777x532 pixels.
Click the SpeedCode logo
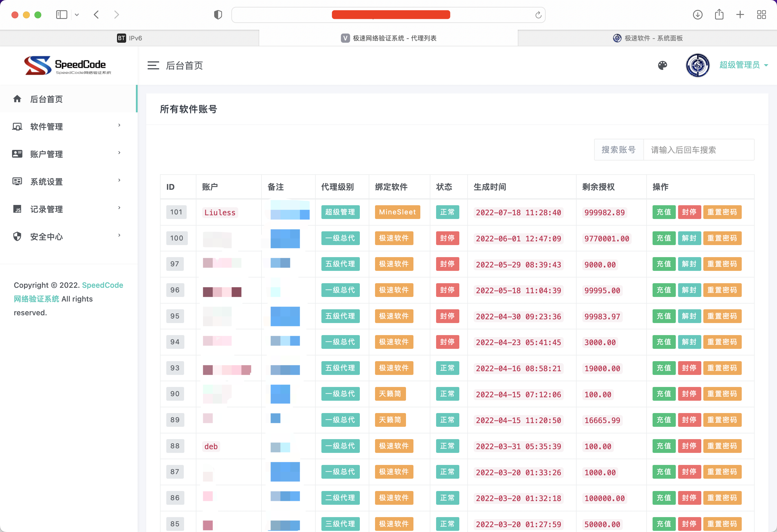click(x=68, y=65)
